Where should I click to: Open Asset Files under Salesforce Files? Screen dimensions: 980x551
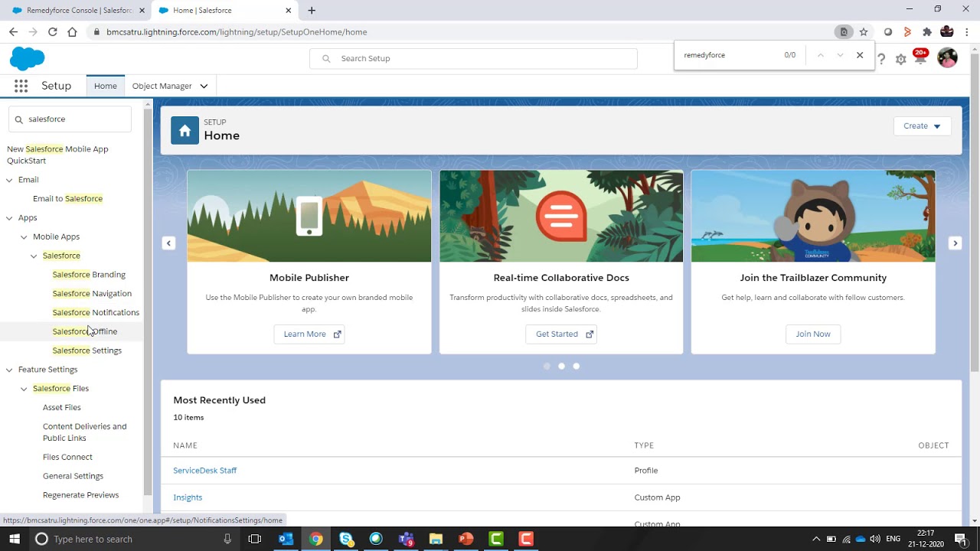(62, 407)
